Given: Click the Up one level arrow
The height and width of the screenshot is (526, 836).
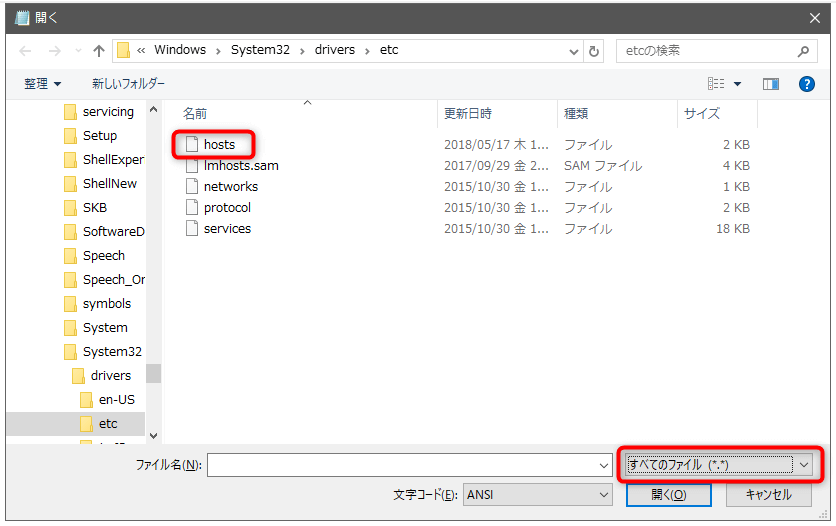Looking at the screenshot, I should [x=99, y=50].
